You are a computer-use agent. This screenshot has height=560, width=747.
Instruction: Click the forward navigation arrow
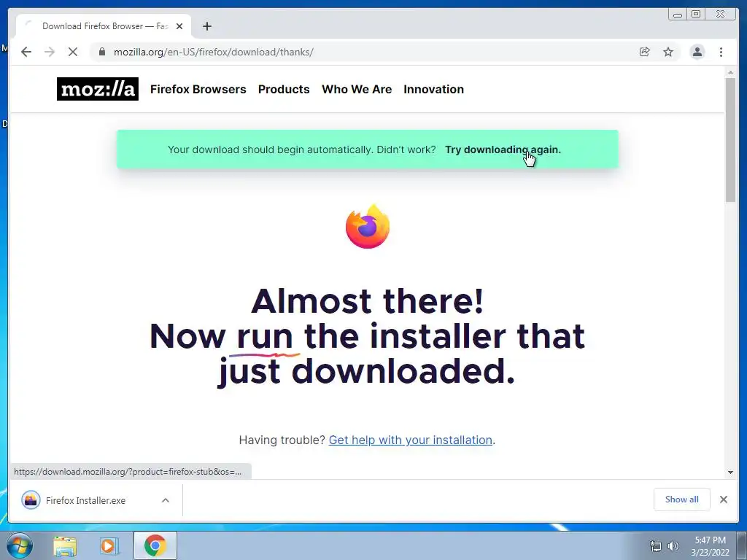[50, 52]
